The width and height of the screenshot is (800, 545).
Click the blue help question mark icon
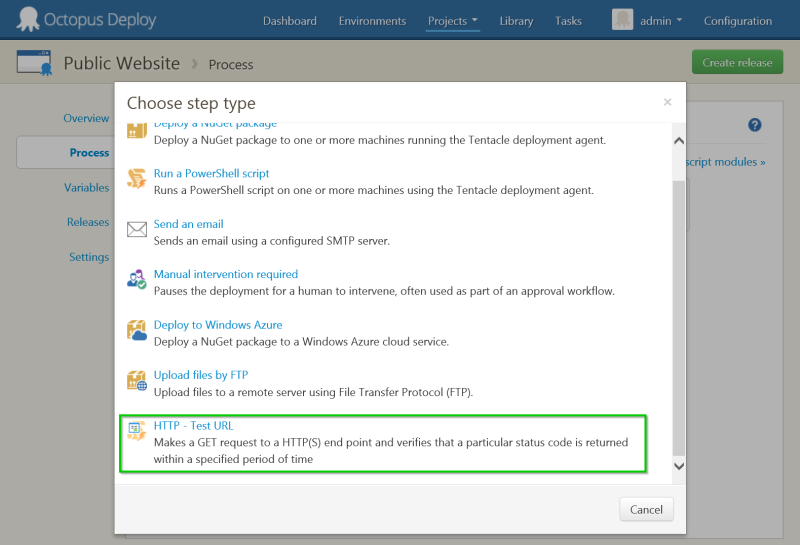point(755,125)
